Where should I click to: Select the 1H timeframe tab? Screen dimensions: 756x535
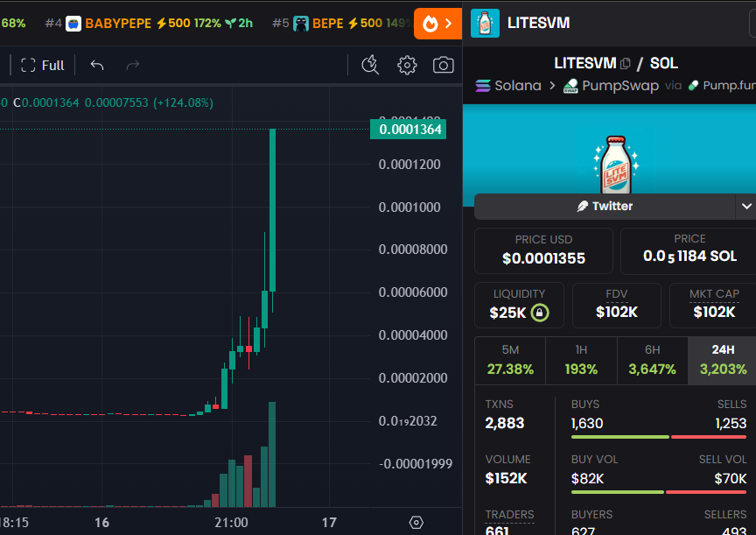coord(581,361)
